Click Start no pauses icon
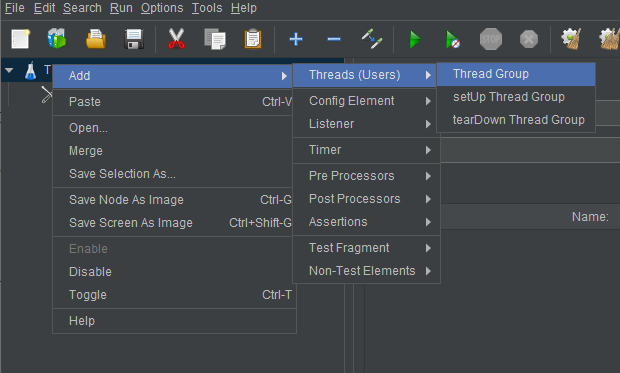Image resolution: width=620 pixels, height=373 pixels. [453, 39]
